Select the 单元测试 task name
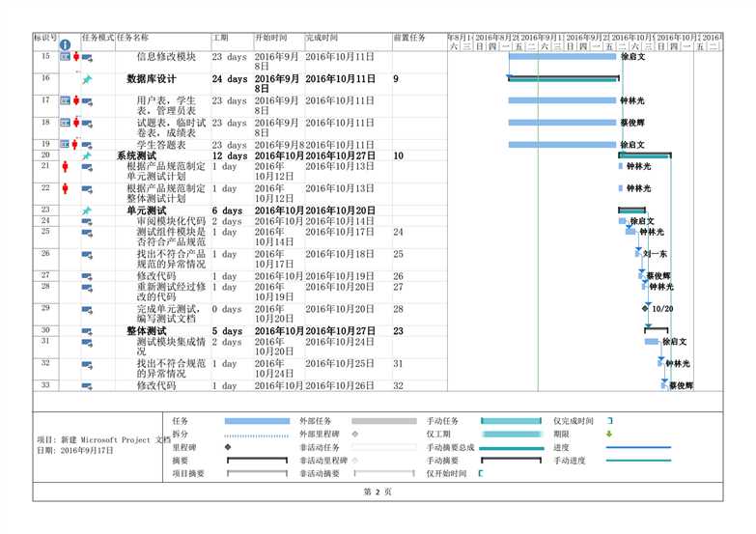The width and height of the screenshot is (756, 534). (x=147, y=211)
